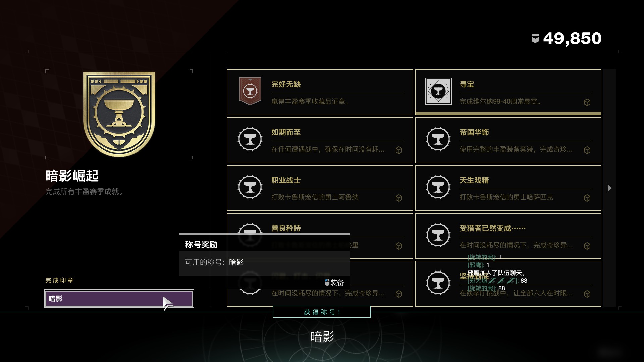This screenshot has width=644, height=362.
Task: Click the 坚持到底 chalice gear icon
Action: (x=438, y=283)
